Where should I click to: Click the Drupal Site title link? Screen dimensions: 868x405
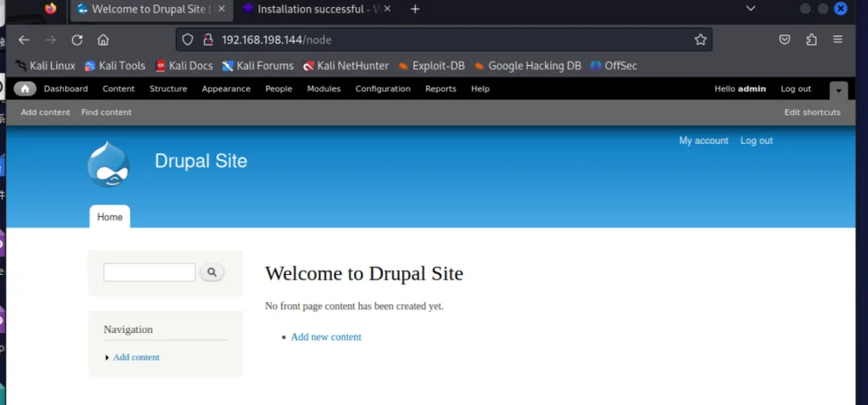point(201,161)
